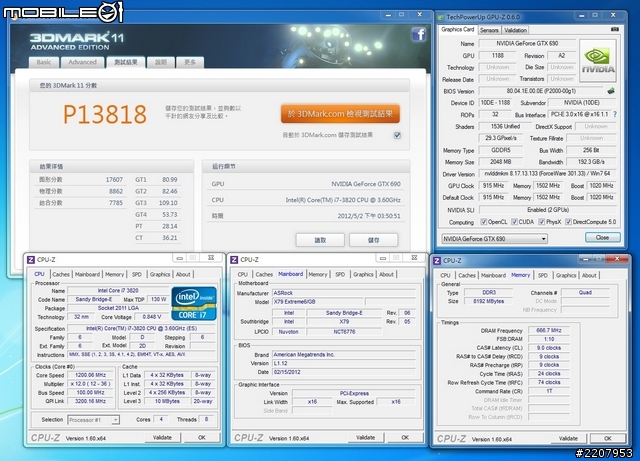The height and width of the screenshot is (461, 640).
Task: Open Memory tab in middle CPU-Z window
Action: coord(318,274)
